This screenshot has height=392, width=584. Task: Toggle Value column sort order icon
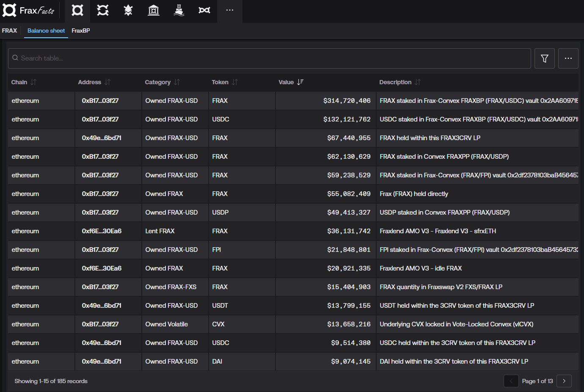(x=300, y=82)
